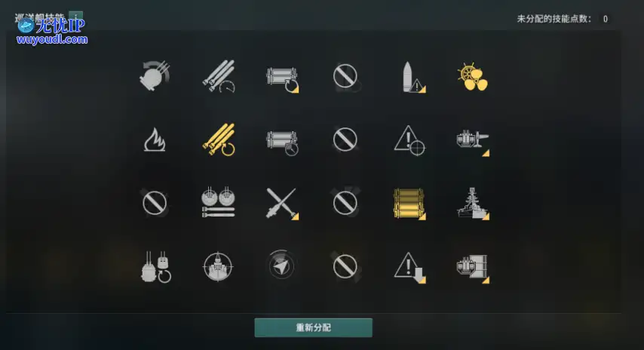Image resolution: width=644 pixels, height=350 pixels.
Task: Pick the anti-aircraft gun with plane skill
Action: [473, 142]
